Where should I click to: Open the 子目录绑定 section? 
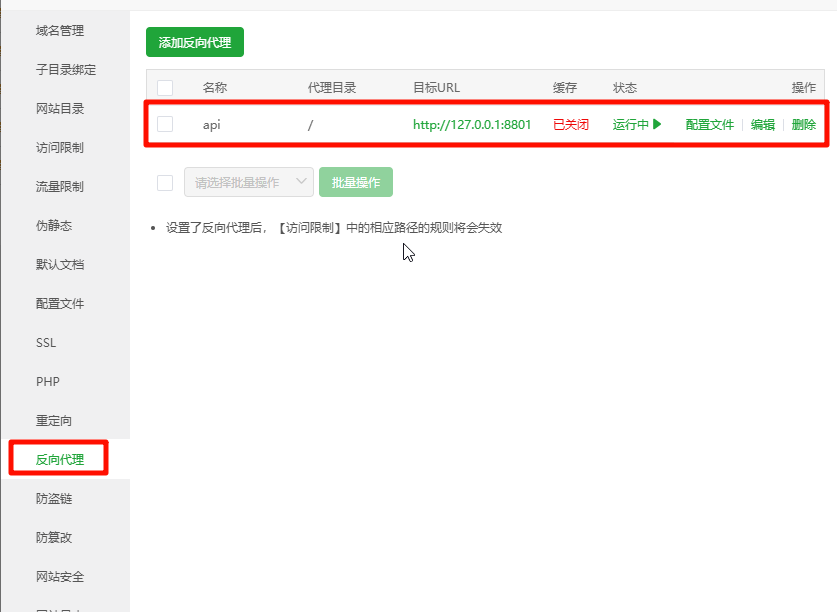(66, 70)
